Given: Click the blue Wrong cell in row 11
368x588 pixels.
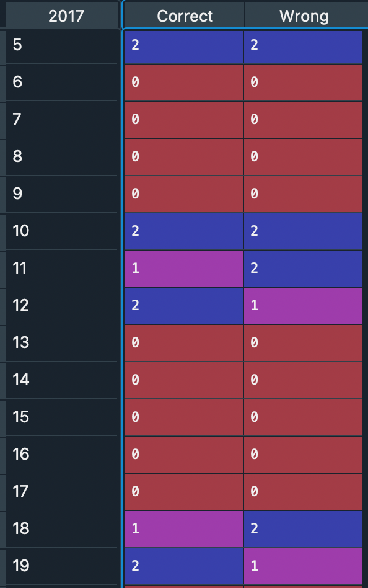Looking at the screenshot, I should coord(303,269).
